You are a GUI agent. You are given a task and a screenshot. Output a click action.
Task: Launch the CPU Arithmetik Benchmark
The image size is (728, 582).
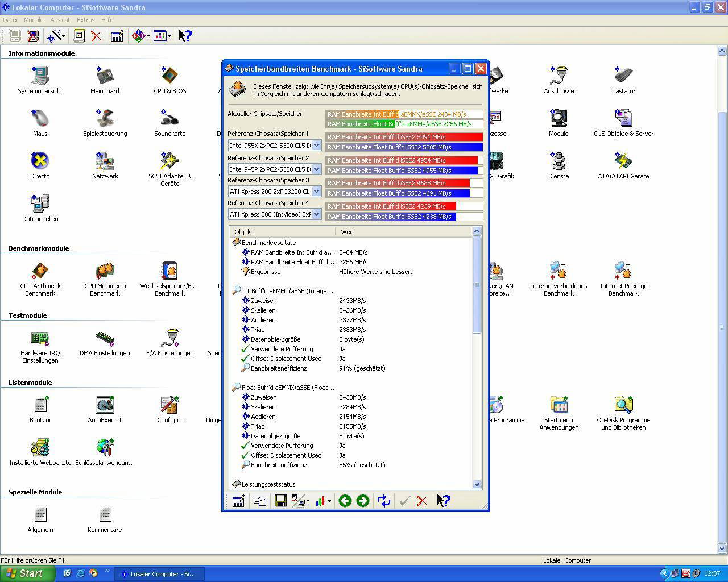(x=40, y=279)
